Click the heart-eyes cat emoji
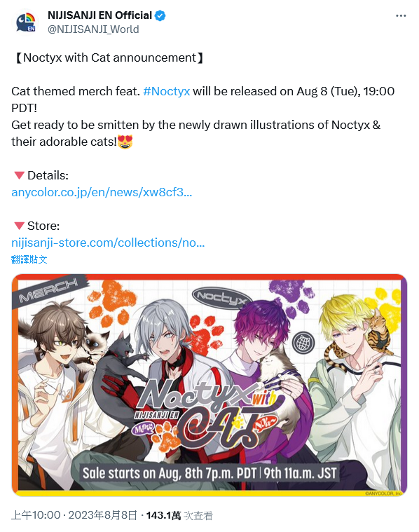This screenshot has width=419, height=532. 125,142
